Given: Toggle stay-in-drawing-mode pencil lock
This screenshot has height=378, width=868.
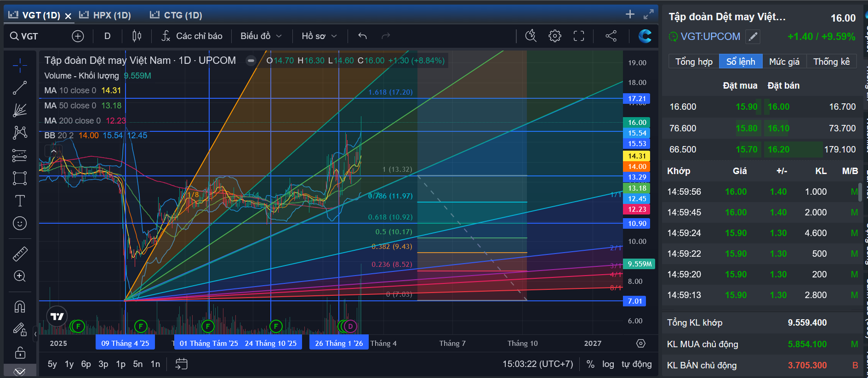Looking at the screenshot, I should (x=20, y=329).
